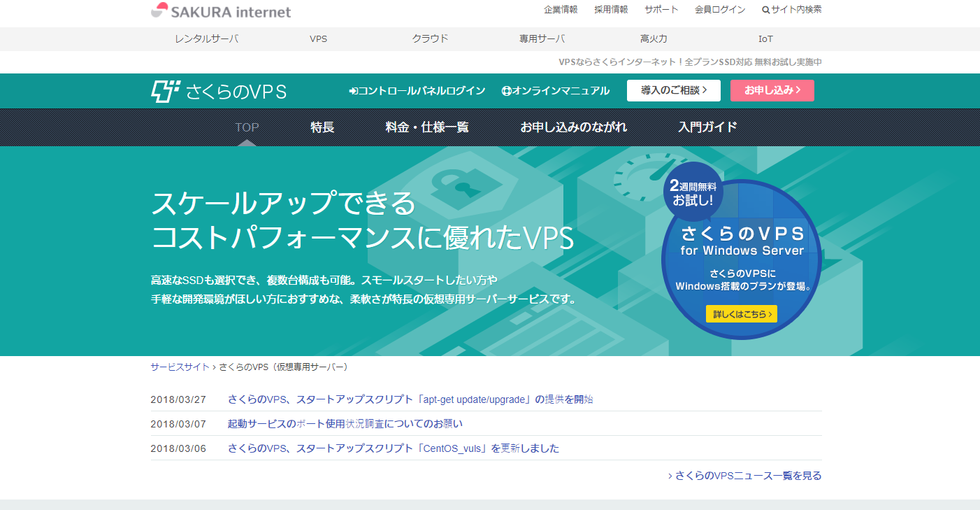Open サイト内検索 text link

coord(796,10)
